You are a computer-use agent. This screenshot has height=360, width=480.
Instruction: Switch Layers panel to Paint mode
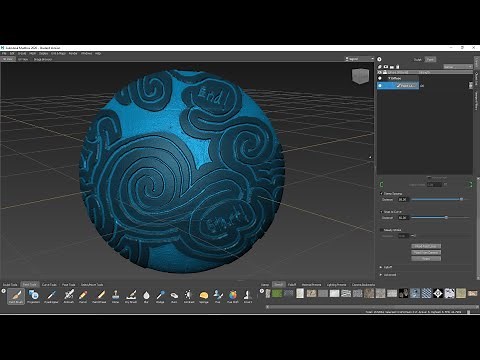coord(430,60)
